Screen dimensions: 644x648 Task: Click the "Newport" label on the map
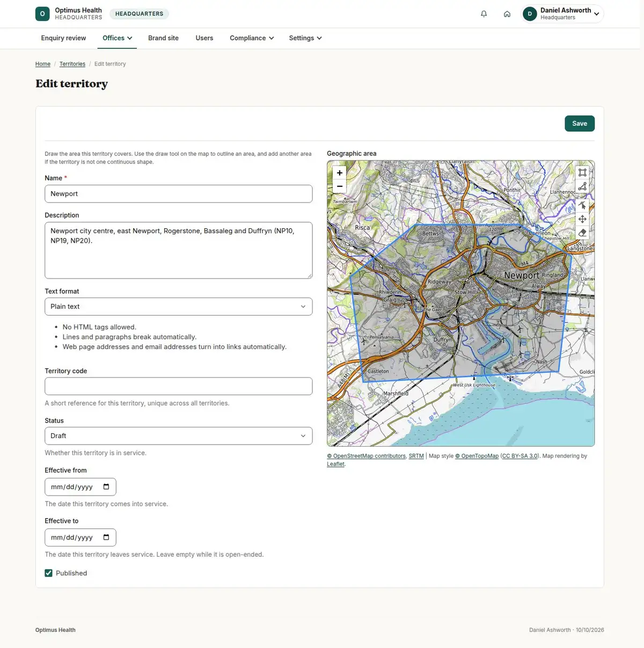point(522,275)
